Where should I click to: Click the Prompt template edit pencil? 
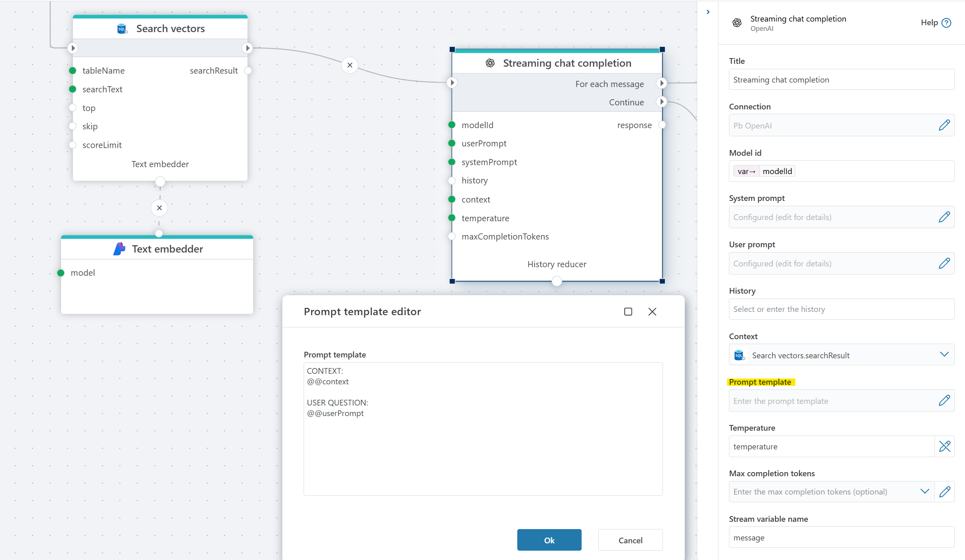(944, 401)
